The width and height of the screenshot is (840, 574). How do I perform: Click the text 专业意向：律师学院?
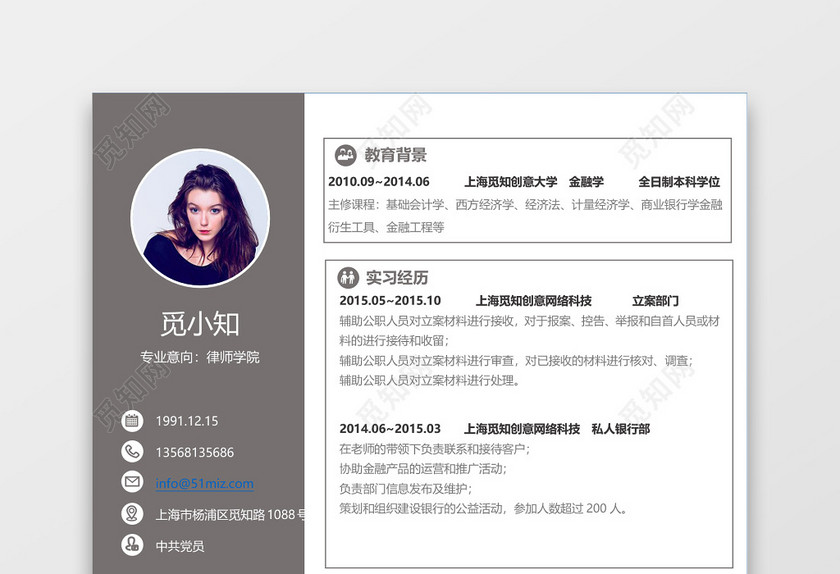pos(200,357)
